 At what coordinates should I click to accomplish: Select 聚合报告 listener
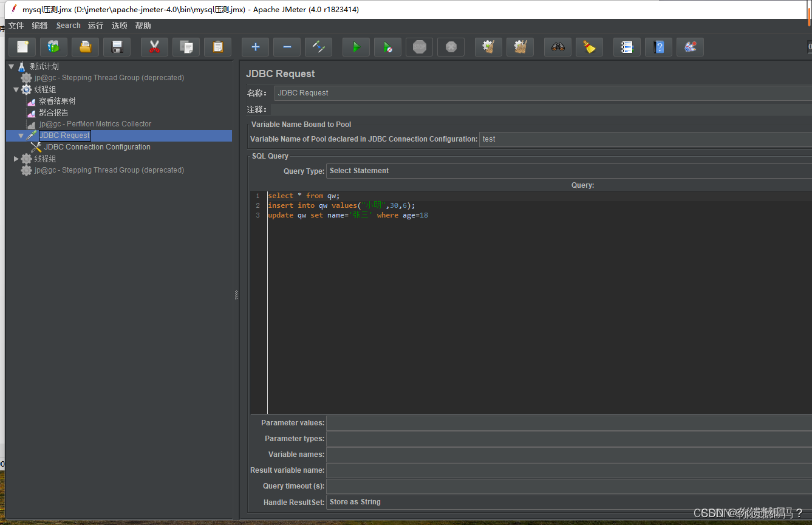coord(53,112)
